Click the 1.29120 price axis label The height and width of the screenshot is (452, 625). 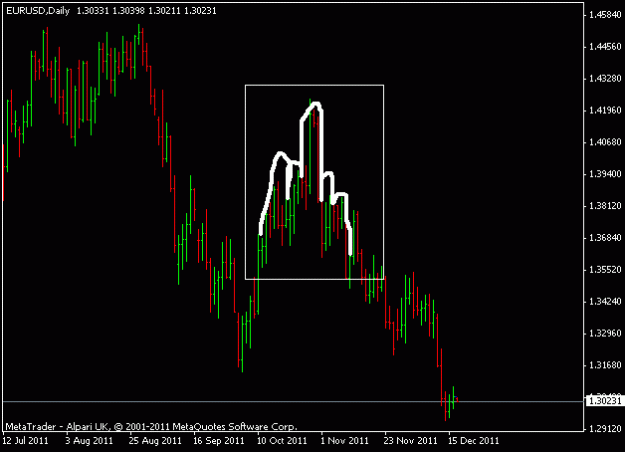pos(605,429)
